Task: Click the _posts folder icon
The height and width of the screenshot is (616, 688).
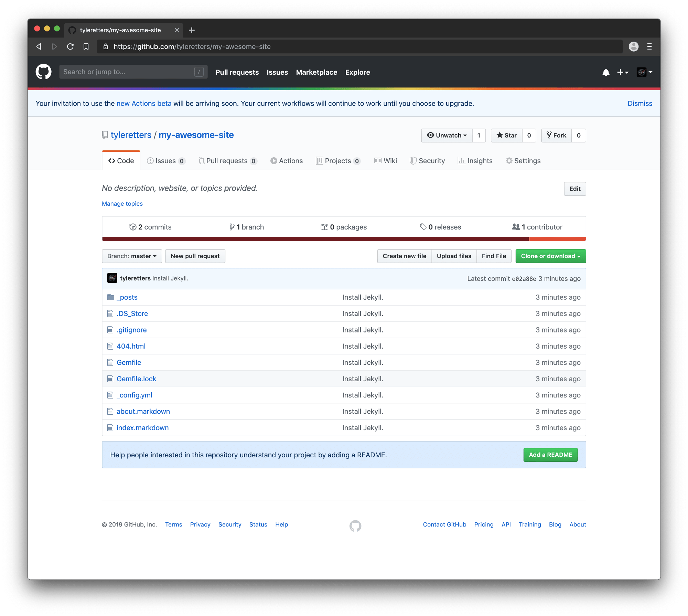Action: click(110, 297)
